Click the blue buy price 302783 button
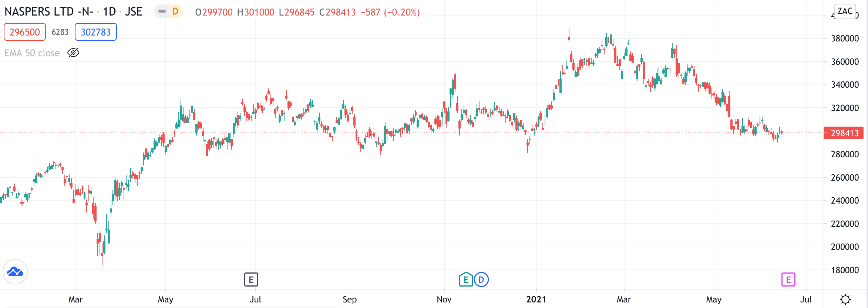 [96, 32]
